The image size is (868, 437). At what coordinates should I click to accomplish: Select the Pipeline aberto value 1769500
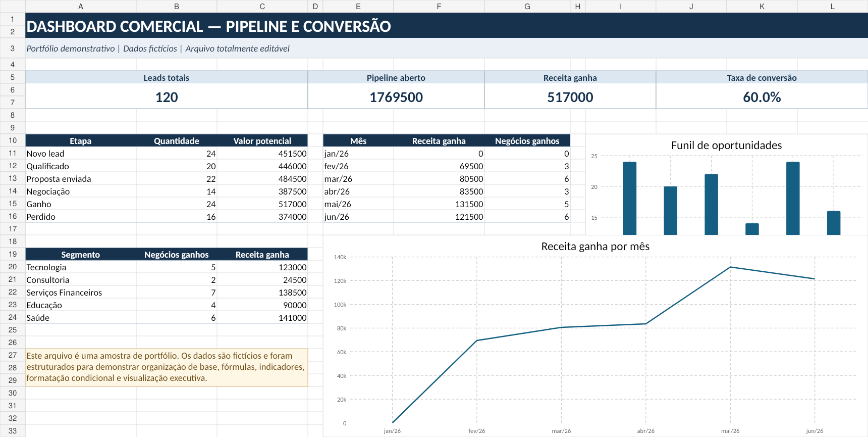pyautogui.click(x=396, y=96)
